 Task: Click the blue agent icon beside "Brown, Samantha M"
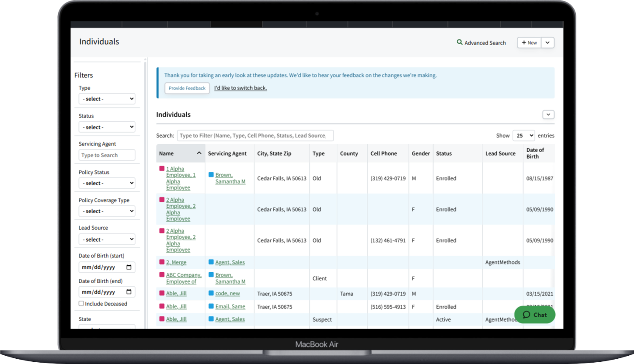click(x=211, y=175)
